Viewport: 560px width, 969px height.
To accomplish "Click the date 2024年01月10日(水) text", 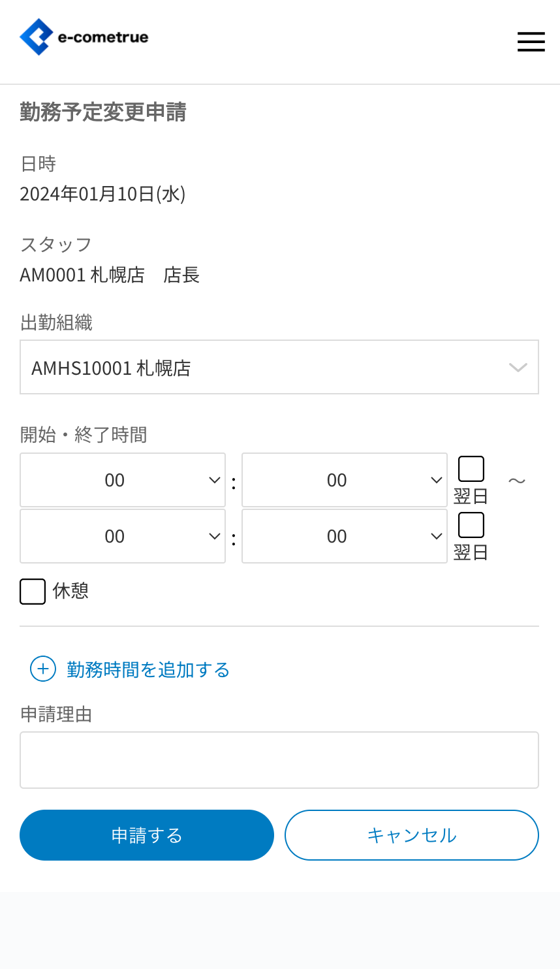I will tap(102, 194).
